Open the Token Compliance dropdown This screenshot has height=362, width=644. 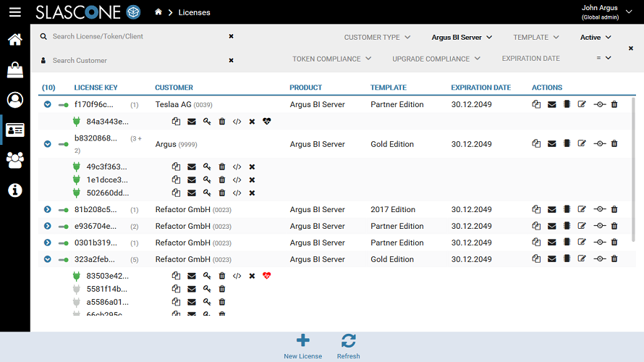332,59
